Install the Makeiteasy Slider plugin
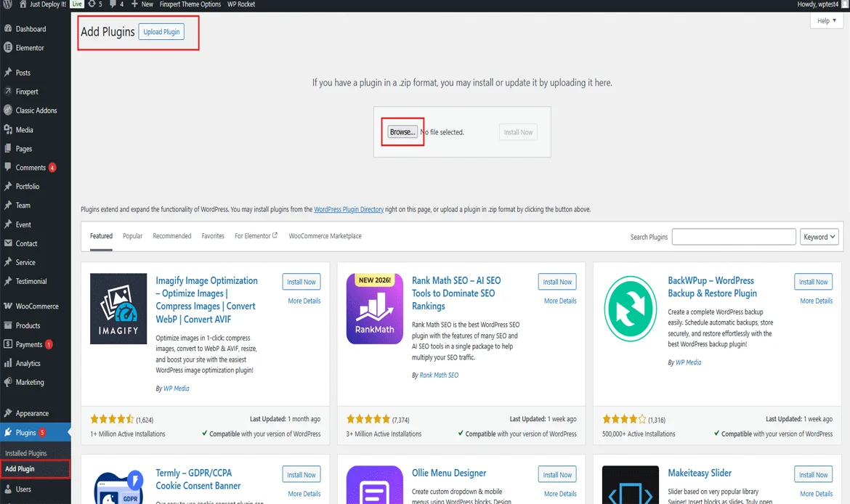Viewport: 850px width, 504px height. 814,475
